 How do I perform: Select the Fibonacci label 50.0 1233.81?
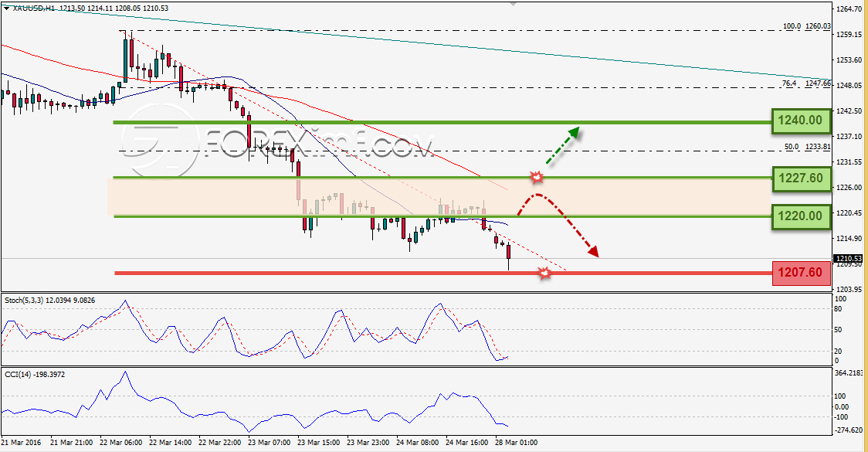pos(808,147)
